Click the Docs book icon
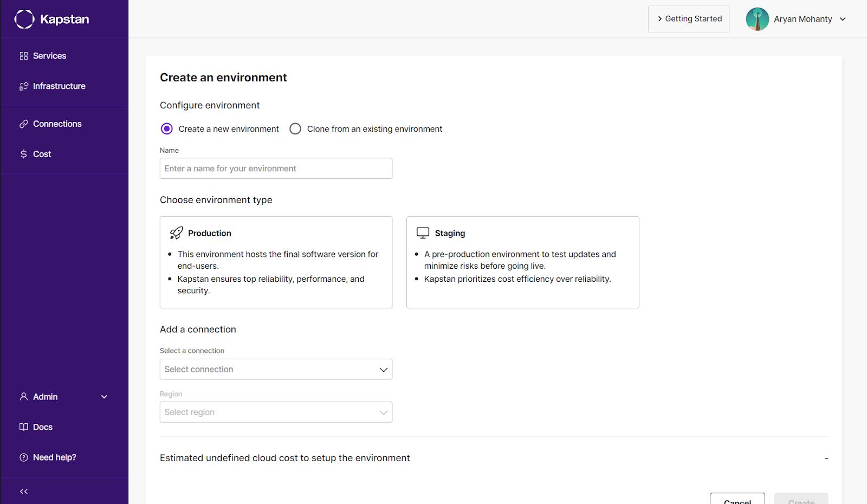867x504 pixels. tap(24, 427)
